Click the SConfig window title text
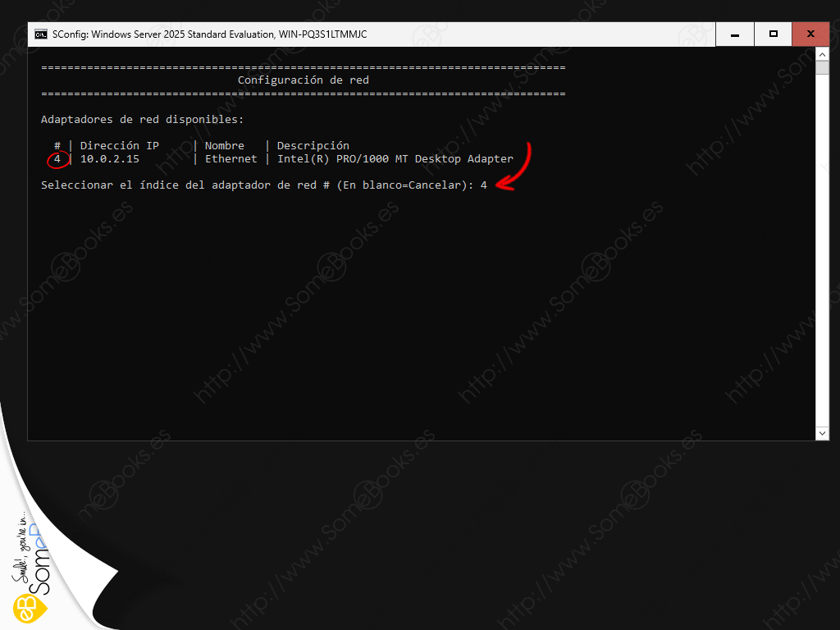The image size is (840, 630). pyautogui.click(x=209, y=34)
